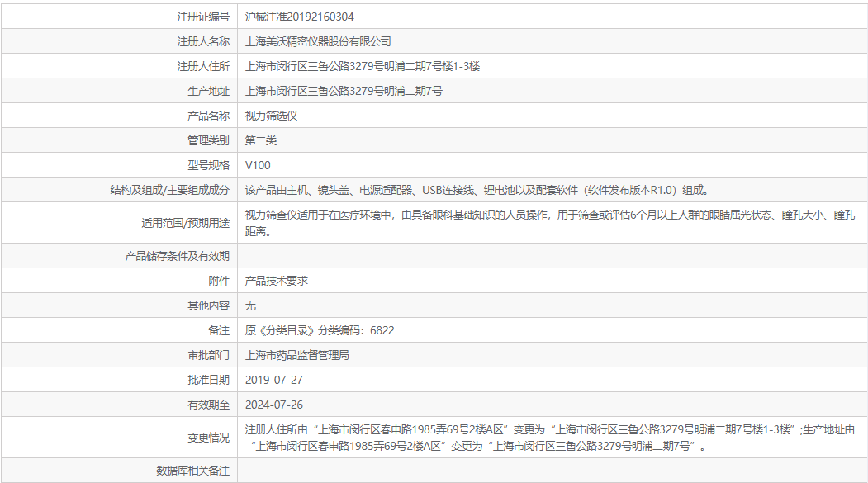Image resolution: width=868 pixels, height=483 pixels.
Task: Click product name 视力筛选仪
Action: coord(271,116)
